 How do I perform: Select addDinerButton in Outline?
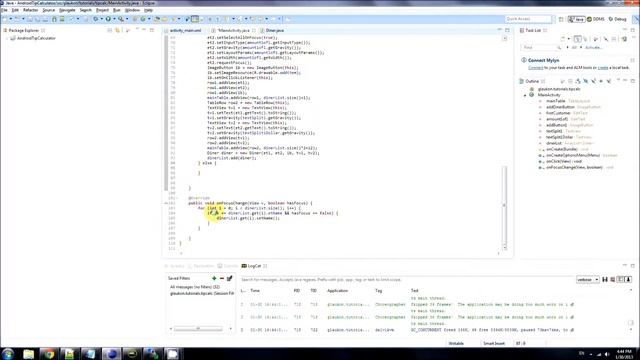(560, 107)
